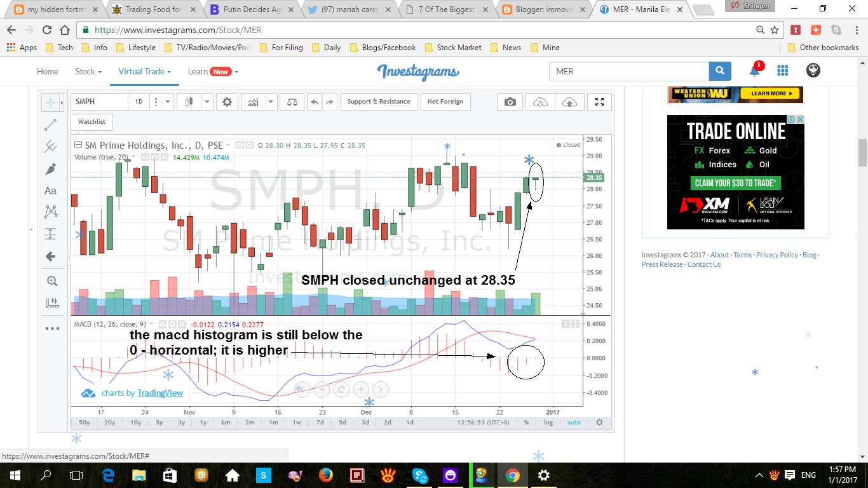Open the Net Foreign panel
868x488 pixels.
pyautogui.click(x=445, y=102)
